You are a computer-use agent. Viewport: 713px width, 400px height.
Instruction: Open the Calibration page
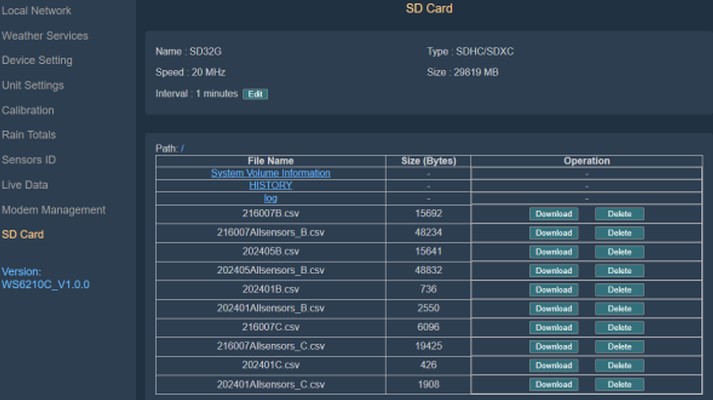[28, 110]
